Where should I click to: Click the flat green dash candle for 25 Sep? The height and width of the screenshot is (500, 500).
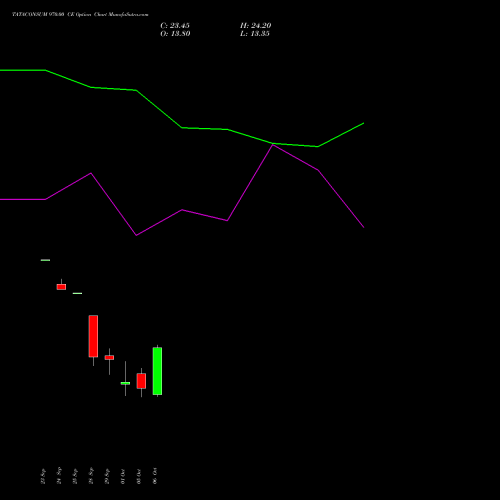(x=77, y=293)
